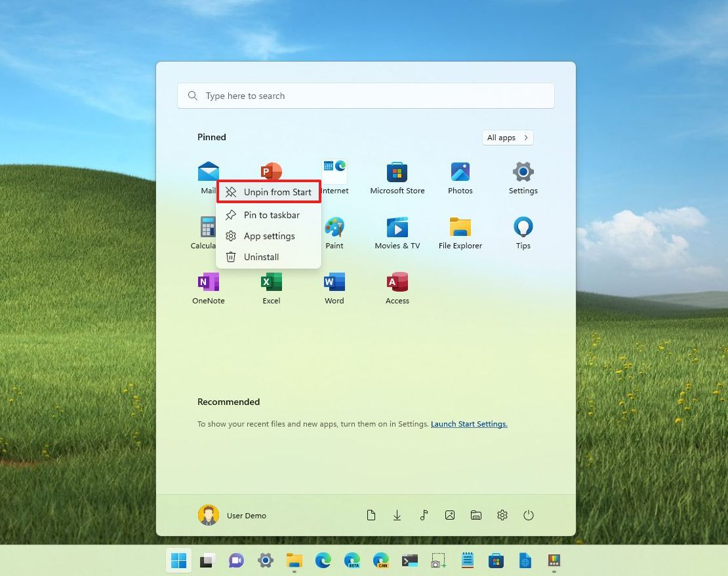Open App settings from the context menu
The height and width of the screenshot is (576, 728).
[x=269, y=236]
